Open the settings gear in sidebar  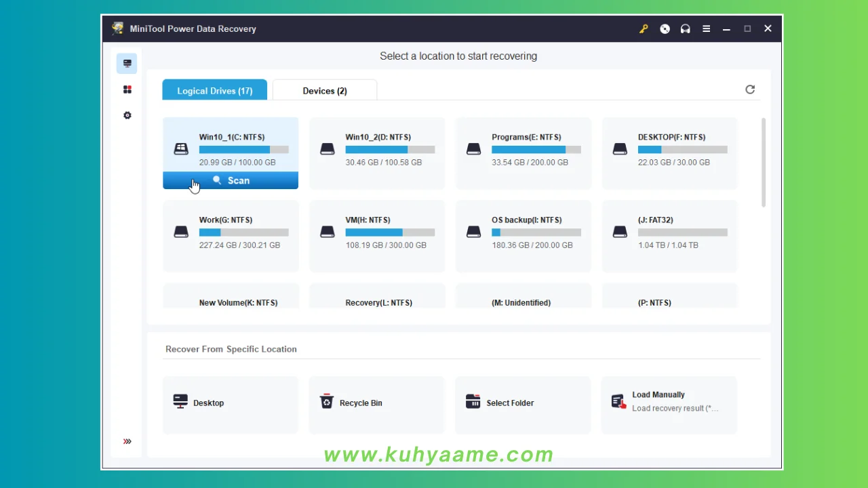click(x=127, y=115)
